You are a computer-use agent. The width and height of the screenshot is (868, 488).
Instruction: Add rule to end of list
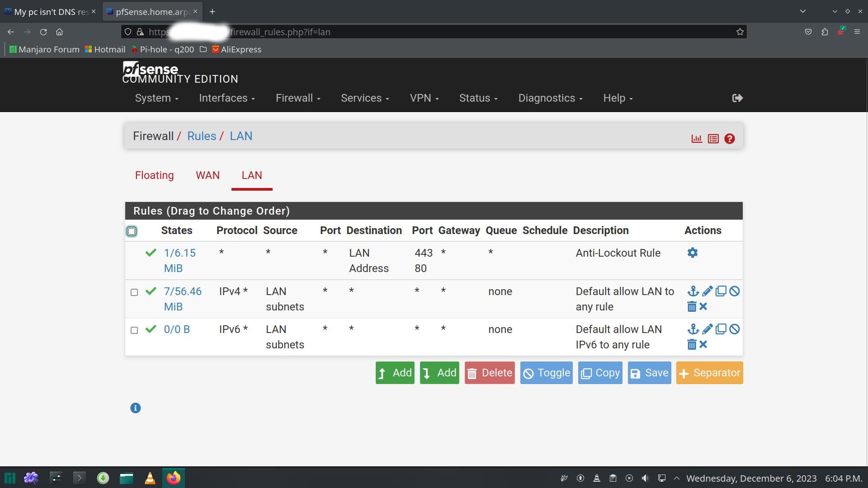coord(439,373)
